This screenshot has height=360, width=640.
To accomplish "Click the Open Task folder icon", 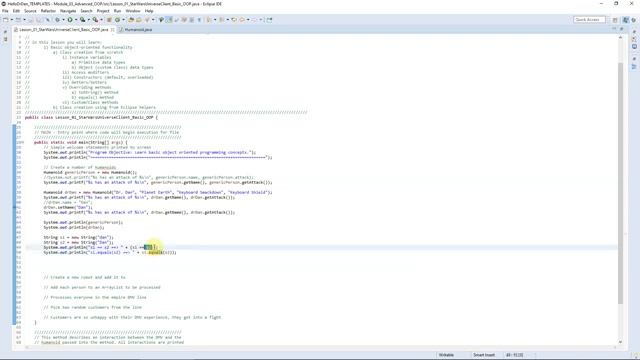I will [x=139, y=20].
